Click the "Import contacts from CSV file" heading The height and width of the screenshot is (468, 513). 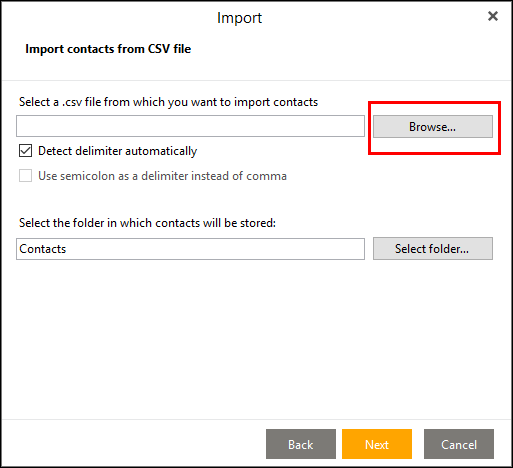[108, 49]
